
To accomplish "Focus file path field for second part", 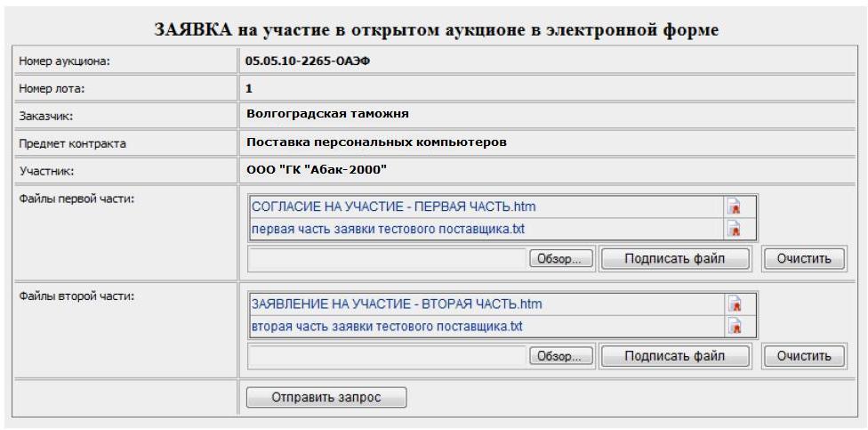I will (388, 356).
